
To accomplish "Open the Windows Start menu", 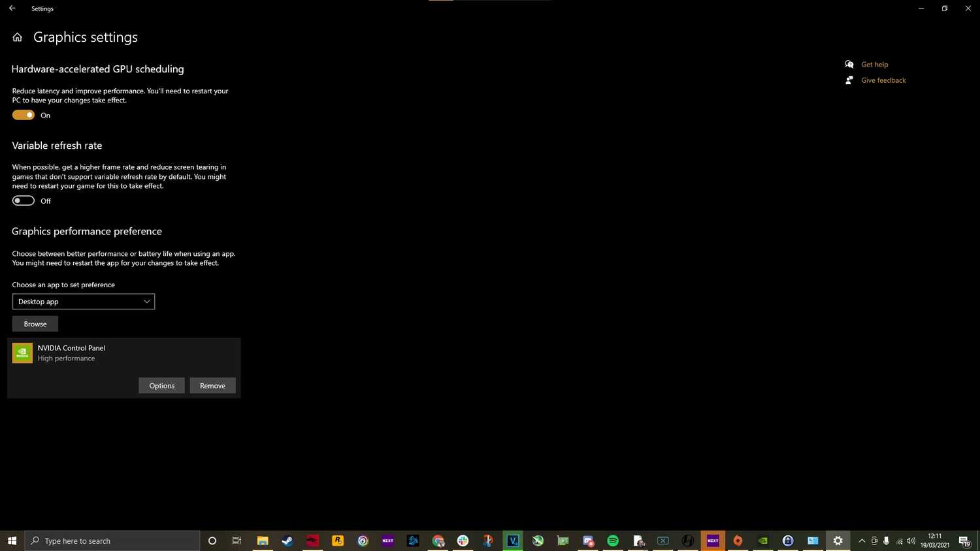I will pyautogui.click(x=12, y=541).
